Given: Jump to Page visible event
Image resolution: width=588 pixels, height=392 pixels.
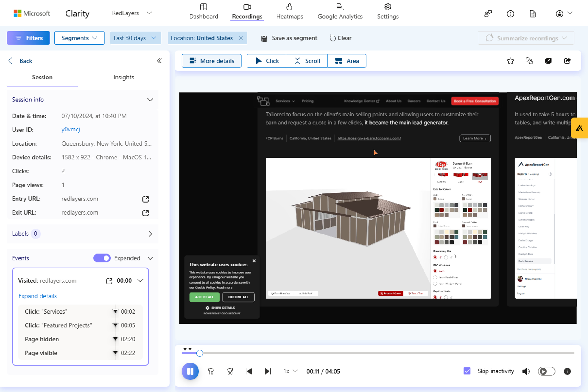Looking at the screenshot, I should tap(80, 353).
